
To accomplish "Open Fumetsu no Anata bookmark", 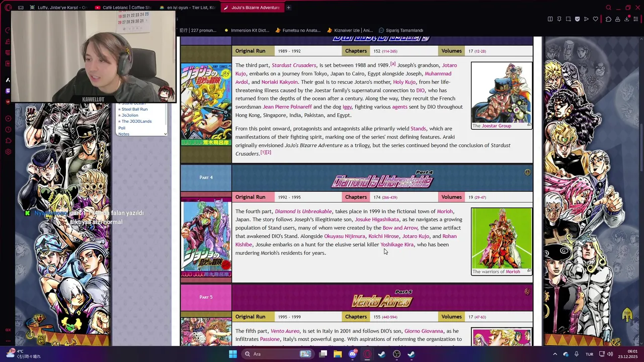I will click(x=298, y=30).
